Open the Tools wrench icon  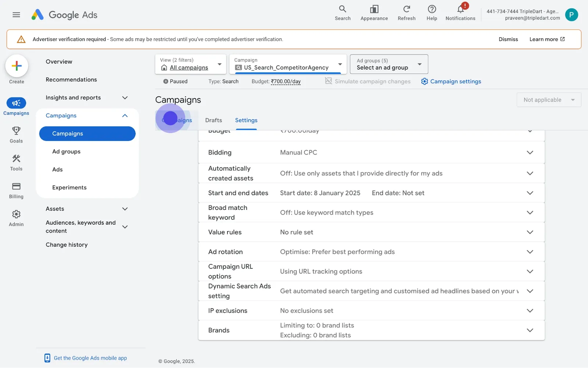point(16,158)
